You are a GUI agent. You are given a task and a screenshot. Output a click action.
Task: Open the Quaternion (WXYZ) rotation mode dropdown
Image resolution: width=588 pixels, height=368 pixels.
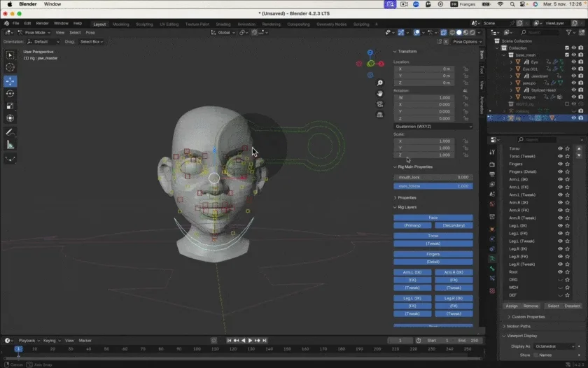coord(433,127)
